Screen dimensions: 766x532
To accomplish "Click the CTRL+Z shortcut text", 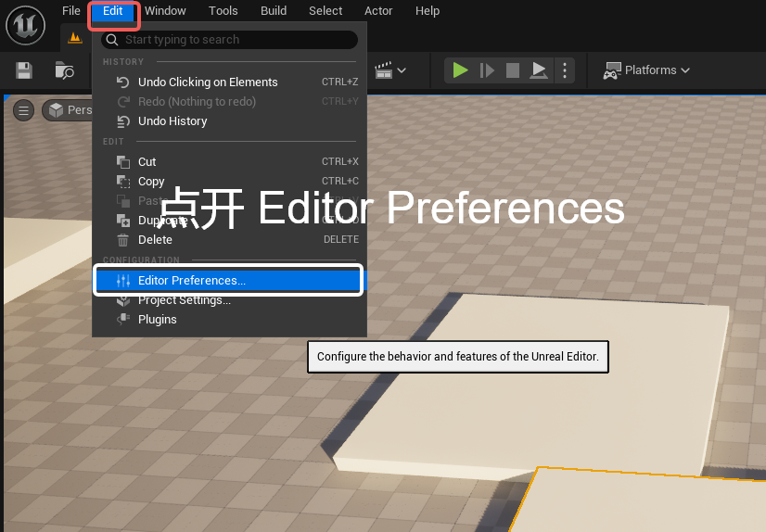I will pyautogui.click(x=339, y=82).
